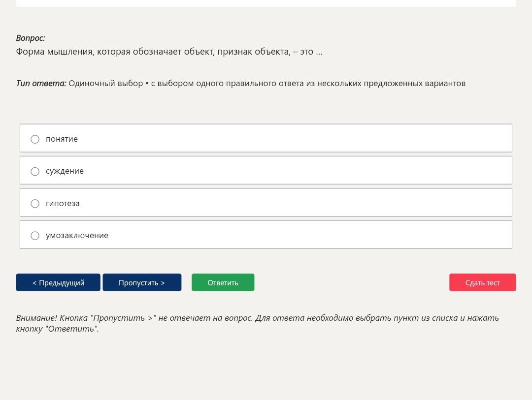Click the 'Вопрос:' heading
Image resolution: width=532 pixels, height=400 pixels.
[x=31, y=38]
